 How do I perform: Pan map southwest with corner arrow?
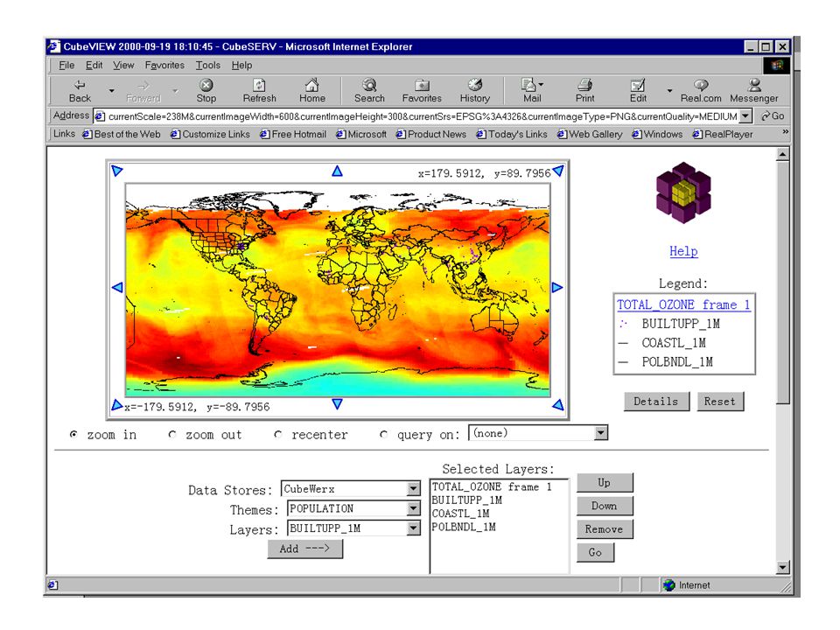(116, 405)
